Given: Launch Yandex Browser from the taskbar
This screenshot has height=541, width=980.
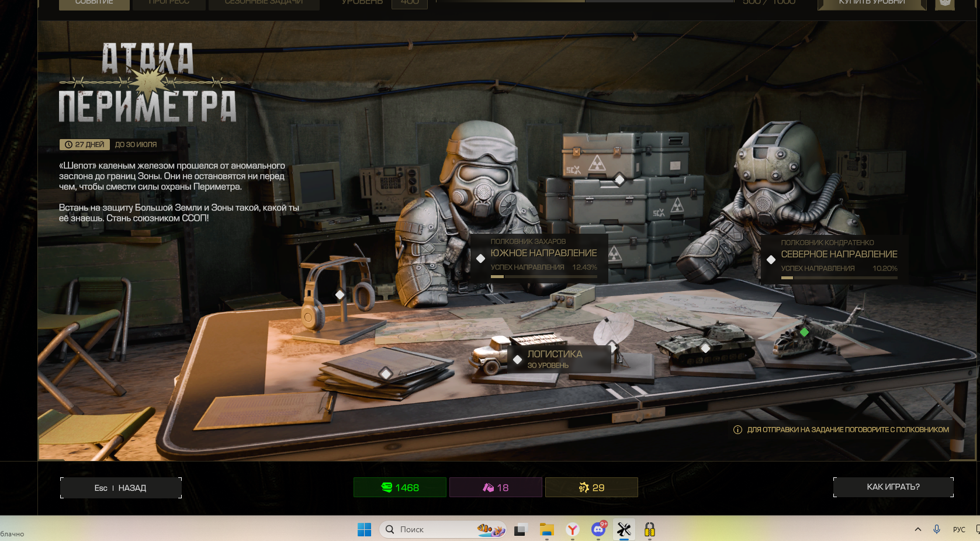Looking at the screenshot, I should click(573, 529).
